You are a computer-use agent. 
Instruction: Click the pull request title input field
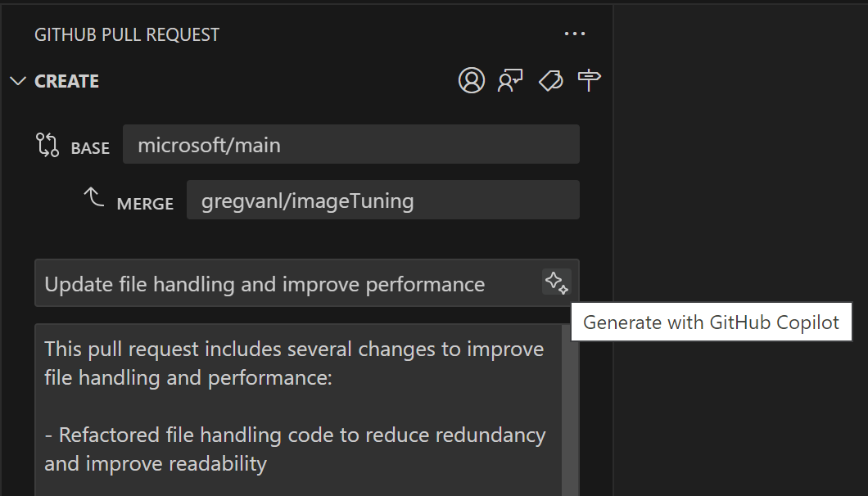click(x=287, y=282)
